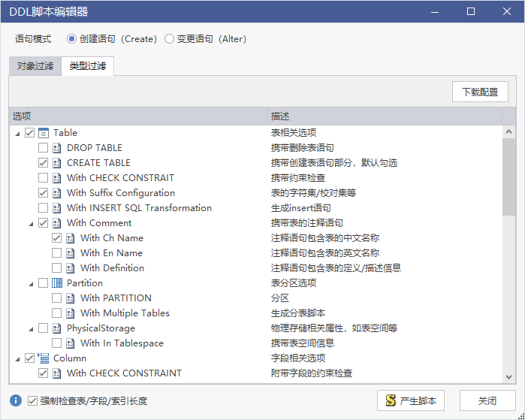
Task: Click the vertical scrollbar thumb
Action: [x=509, y=177]
